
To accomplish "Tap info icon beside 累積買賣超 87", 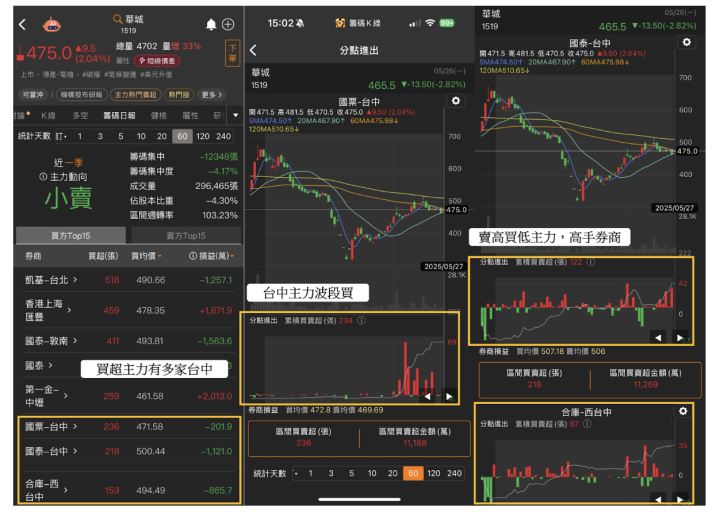I will tap(587, 424).
